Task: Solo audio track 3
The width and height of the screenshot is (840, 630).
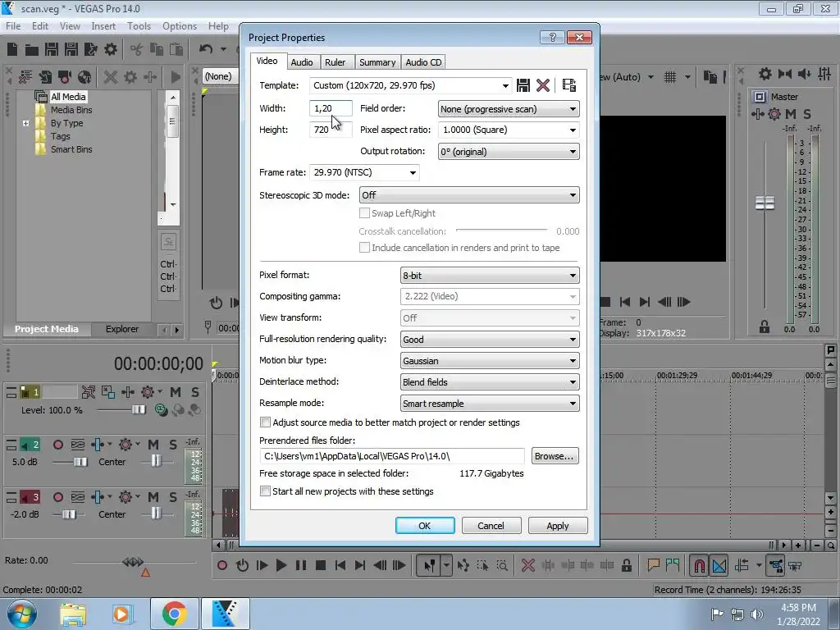Action: (173, 497)
